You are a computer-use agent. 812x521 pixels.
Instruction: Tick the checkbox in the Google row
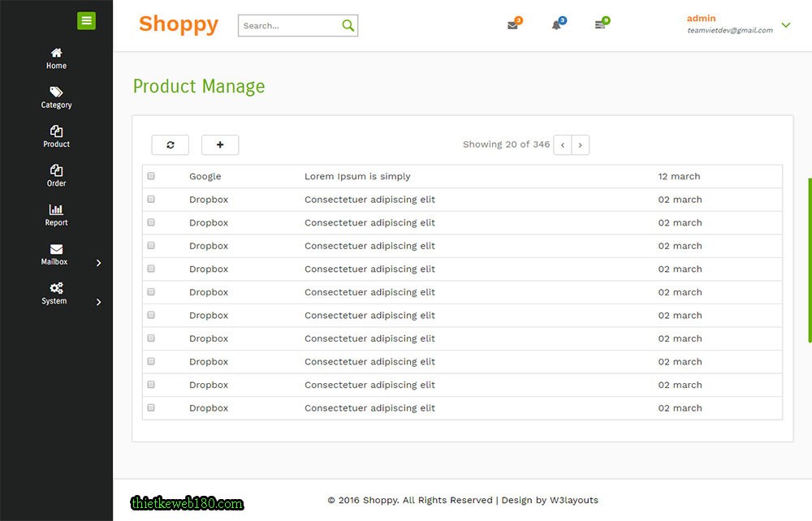coord(151,176)
